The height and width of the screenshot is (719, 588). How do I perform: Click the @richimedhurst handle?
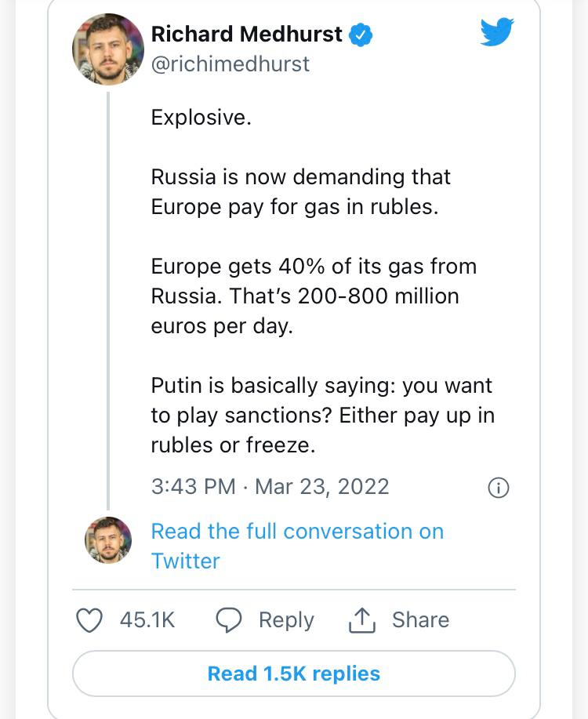pyautogui.click(x=230, y=64)
